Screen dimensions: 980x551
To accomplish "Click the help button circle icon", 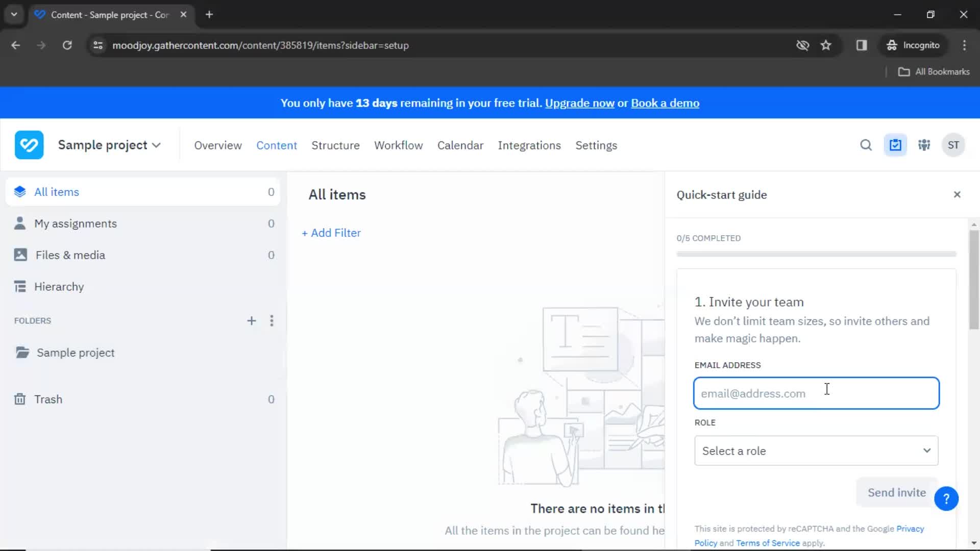I will tap(946, 498).
